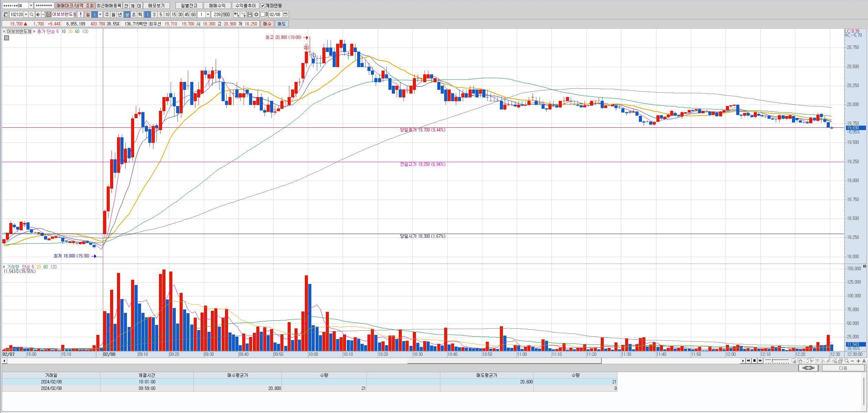Expand the stock code 102120 dropdown

coord(26,14)
